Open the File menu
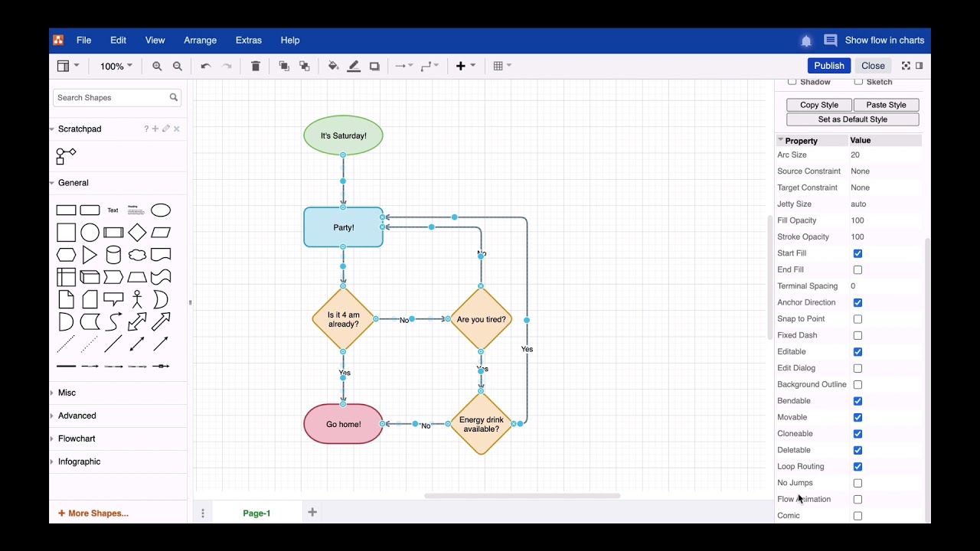 (83, 41)
